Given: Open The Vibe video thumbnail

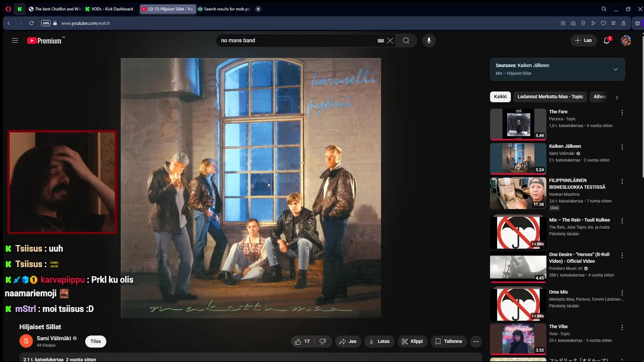Looking at the screenshot, I should click(518, 339).
